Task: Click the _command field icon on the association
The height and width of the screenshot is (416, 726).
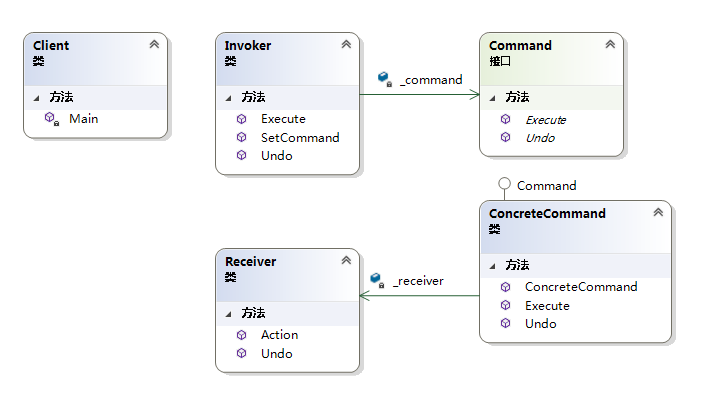Action: (x=384, y=78)
